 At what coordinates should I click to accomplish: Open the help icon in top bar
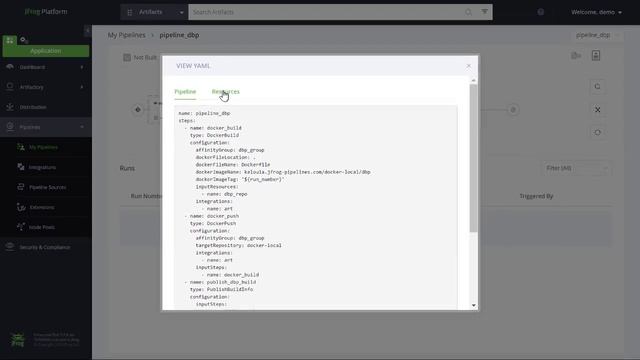coord(540,12)
